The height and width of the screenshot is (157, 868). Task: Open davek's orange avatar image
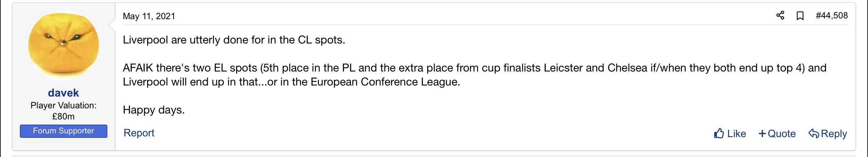coord(64,45)
